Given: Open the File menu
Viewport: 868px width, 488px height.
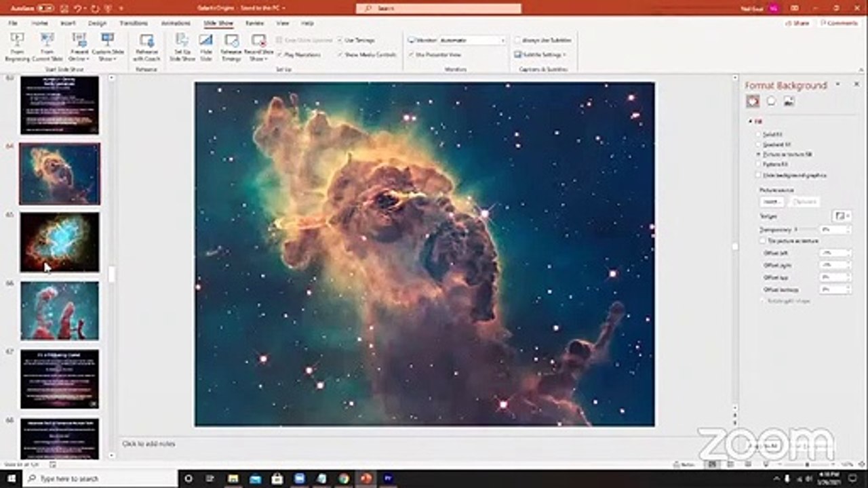Looking at the screenshot, I should tap(13, 23).
